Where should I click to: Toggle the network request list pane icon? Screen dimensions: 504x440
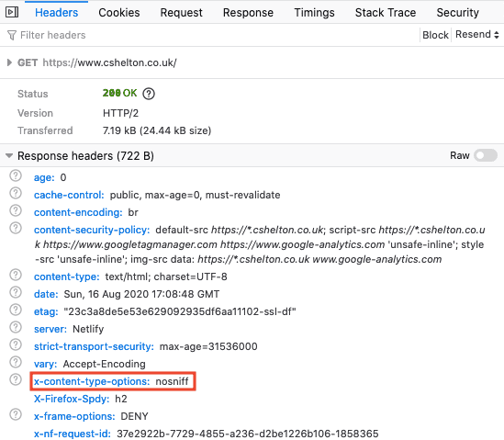[12, 12]
